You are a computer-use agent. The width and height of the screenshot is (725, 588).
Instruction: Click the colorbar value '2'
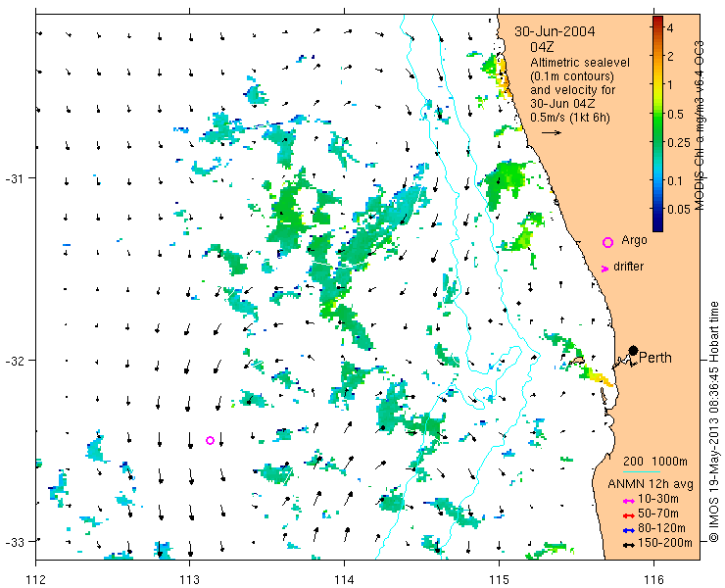tap(670, 57)
